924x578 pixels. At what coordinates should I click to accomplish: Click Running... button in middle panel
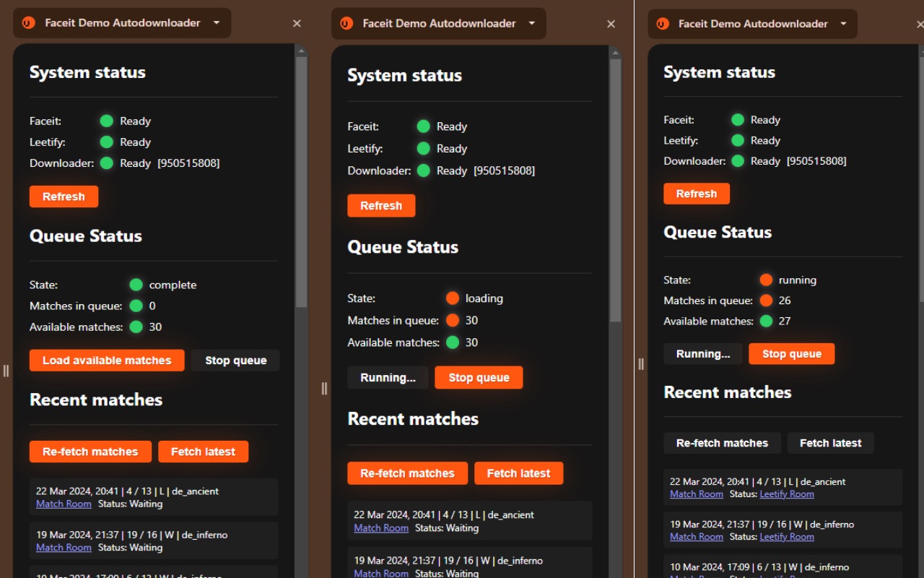tap(388, 378)
